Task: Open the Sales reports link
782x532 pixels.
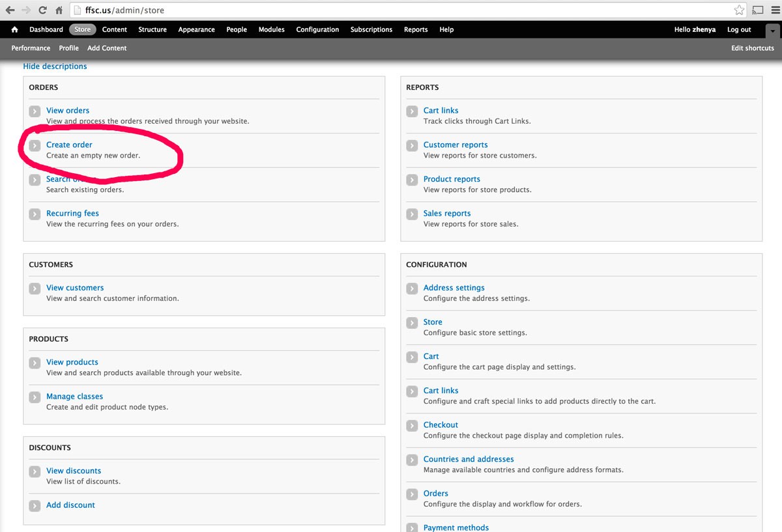Action: [x=447, y=214]
